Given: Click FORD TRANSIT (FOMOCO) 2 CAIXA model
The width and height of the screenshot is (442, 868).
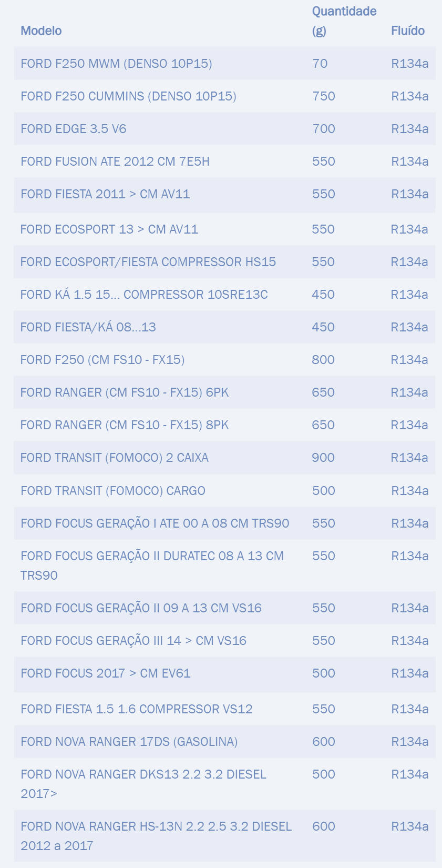Looking at the screenshot, I should [x=114, y=458].
